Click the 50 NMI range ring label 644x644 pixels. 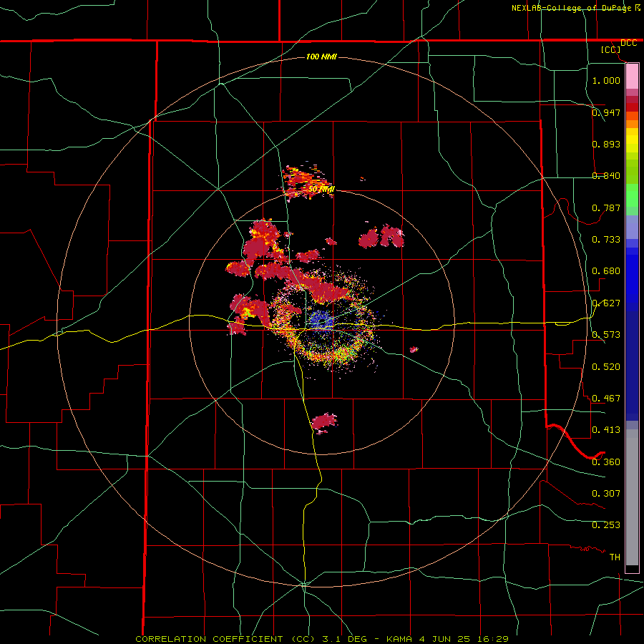[x=321, y=190]
